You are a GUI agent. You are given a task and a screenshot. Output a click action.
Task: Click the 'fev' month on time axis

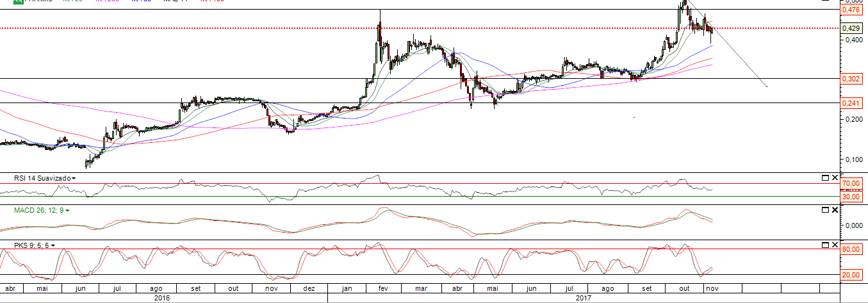[x=383, y=288]
